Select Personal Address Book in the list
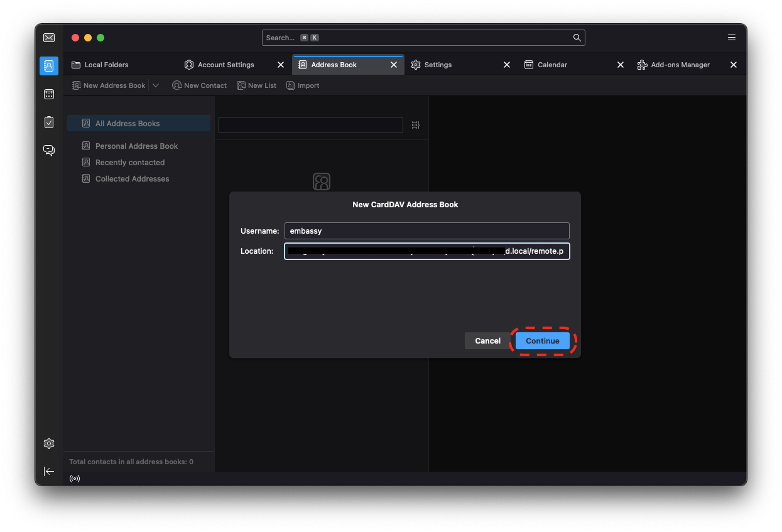This screenshot has height=532, width=782. (135, 146)
